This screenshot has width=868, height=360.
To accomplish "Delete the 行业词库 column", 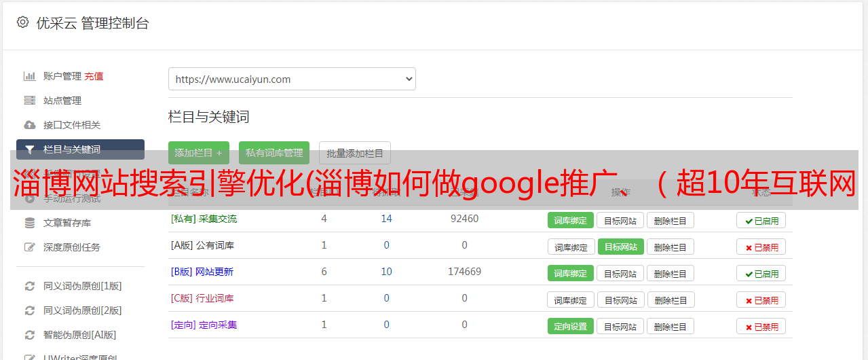I will tap(671, 300).
